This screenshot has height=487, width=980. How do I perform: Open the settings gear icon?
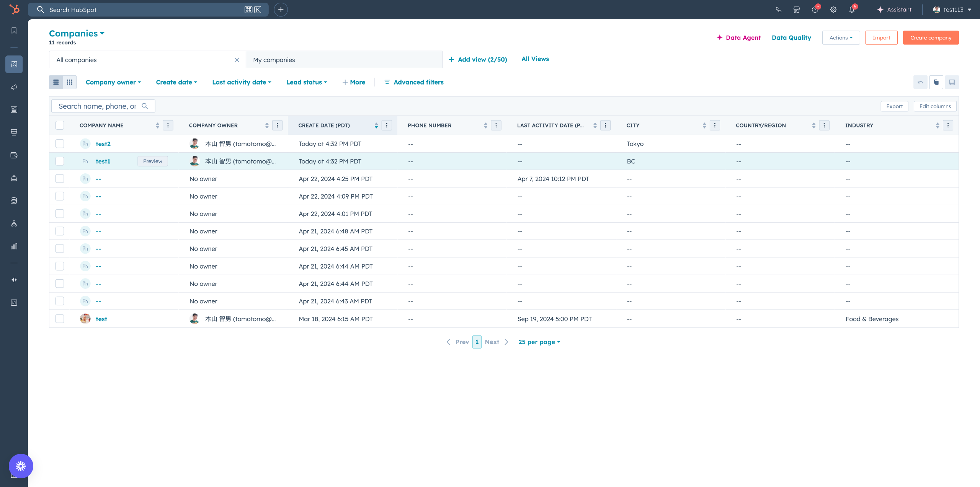click(x=833, y=10)
